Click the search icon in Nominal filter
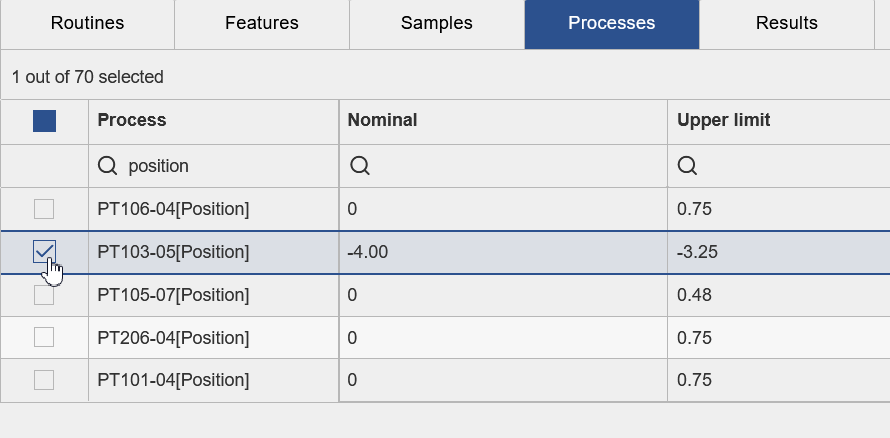Viewport: 890px width, 438px height. pyautogui.click(x=359, y=166)
